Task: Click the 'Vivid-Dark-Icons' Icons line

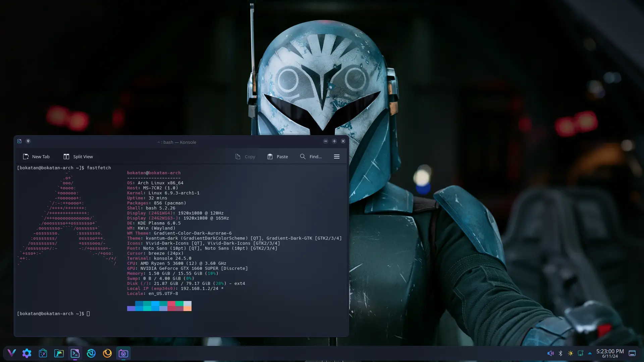Action: point(203,243)
